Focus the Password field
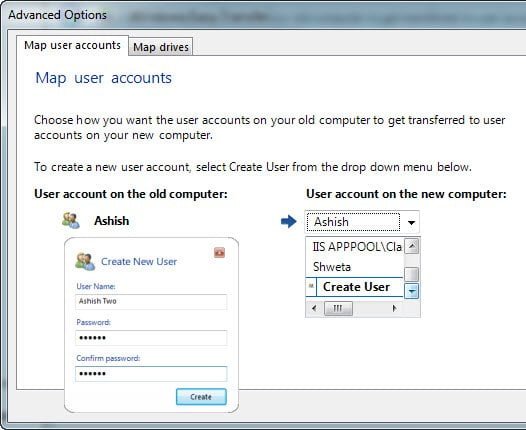This screenshot has height=430, width=526. pos(151,337)
